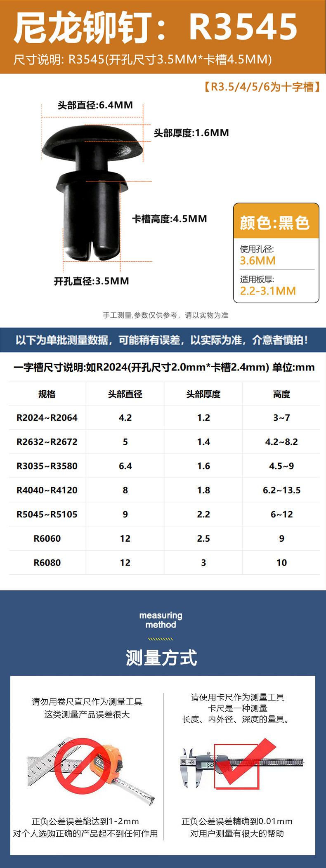Click the "R6080" spec cell

tap(47, 563)
